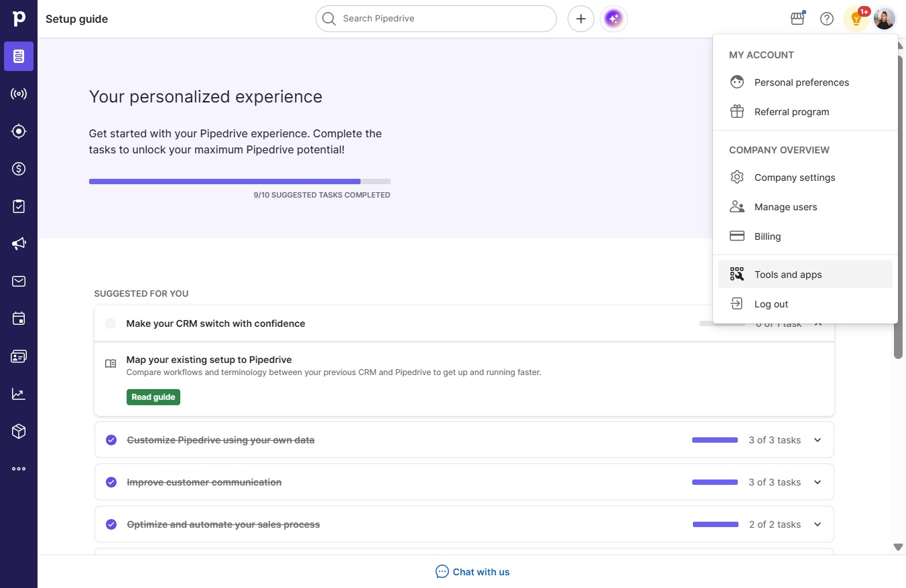Toggle Optimize and automate checkmark

[111, 524]
